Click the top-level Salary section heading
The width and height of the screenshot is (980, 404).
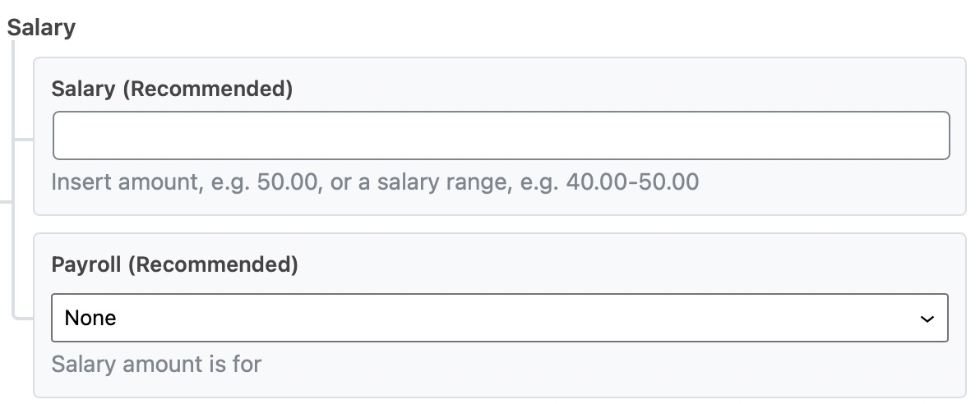click(x=41, y=27)
